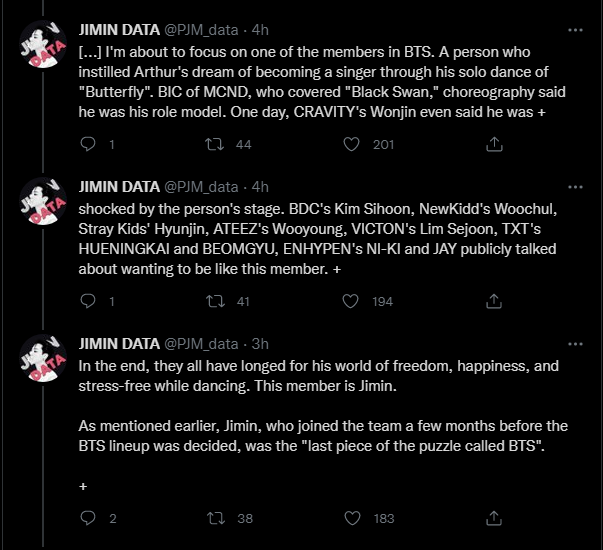Screen dimensions: 603x550
Task: Open the JIMIN DATA name on third tweet
Action: point(119,344)
